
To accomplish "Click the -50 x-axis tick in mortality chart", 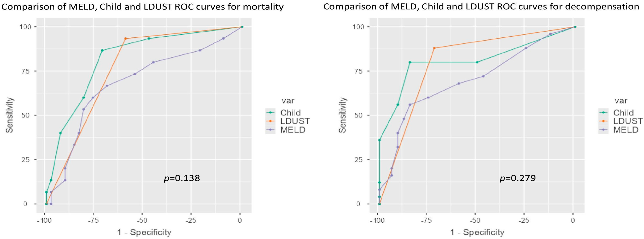I will (142, 221).
